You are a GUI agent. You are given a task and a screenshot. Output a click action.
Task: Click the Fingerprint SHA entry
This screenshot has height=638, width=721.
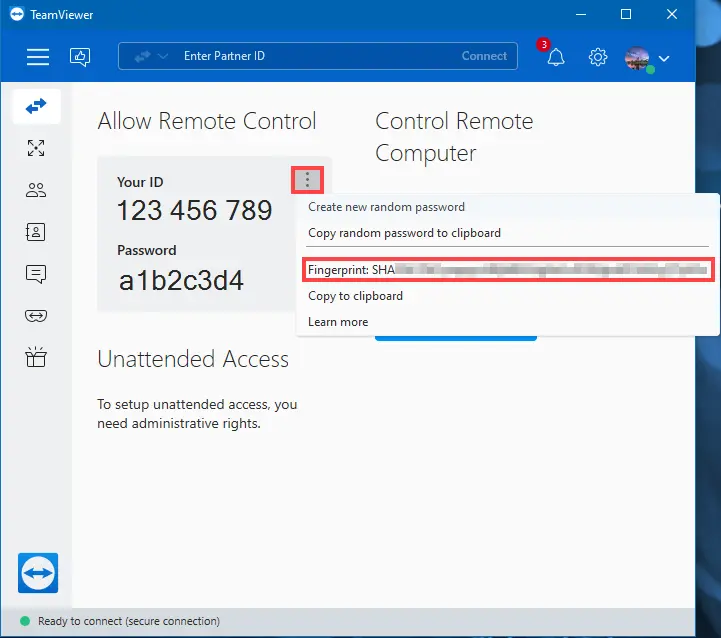click(508, 270)
